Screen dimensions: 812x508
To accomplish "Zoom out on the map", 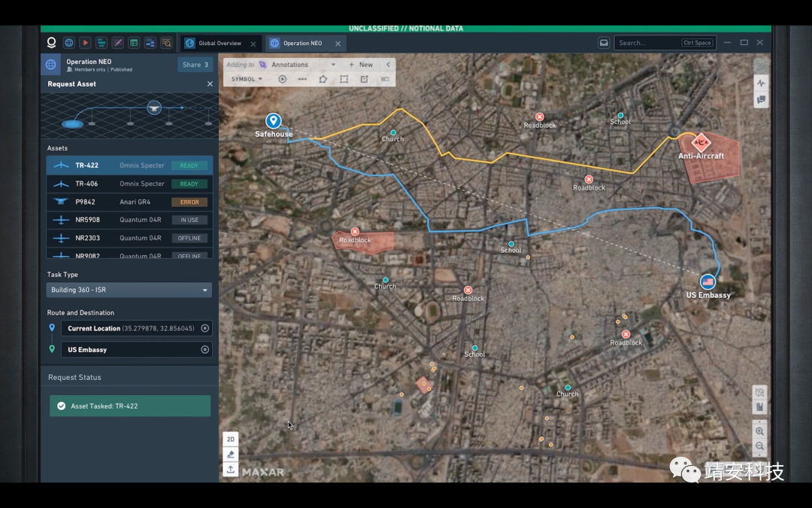I will 759,446.
